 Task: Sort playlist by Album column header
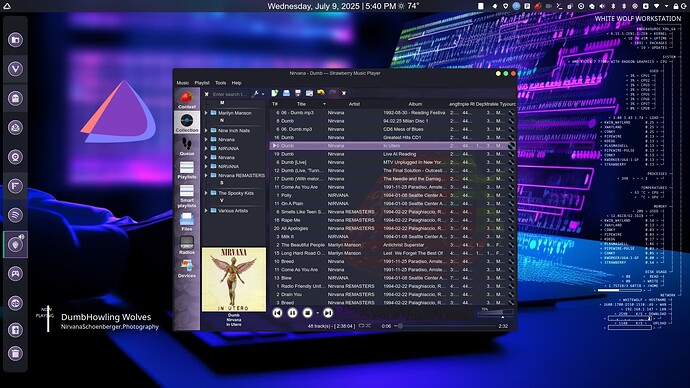point(415,104)
